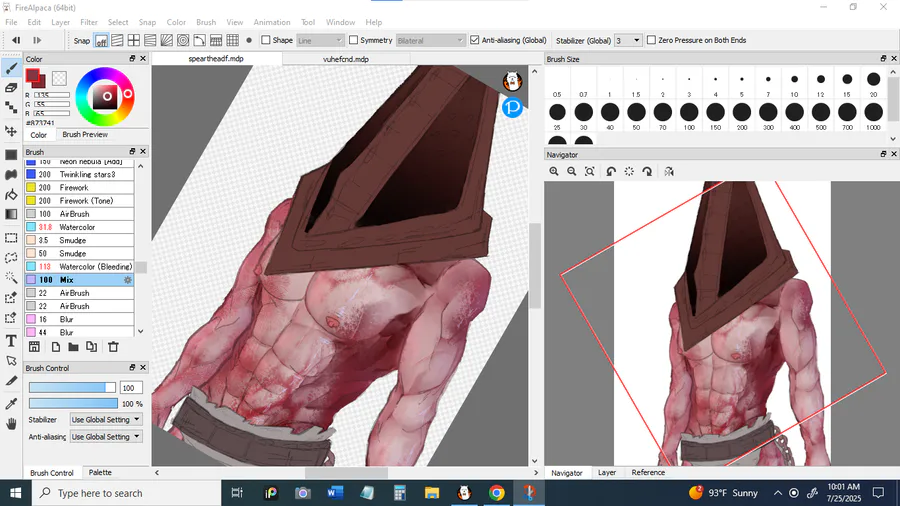The image size is (900, 506).
Task: Open the Line shape dropdown
Action: click(x=320, y=41)
